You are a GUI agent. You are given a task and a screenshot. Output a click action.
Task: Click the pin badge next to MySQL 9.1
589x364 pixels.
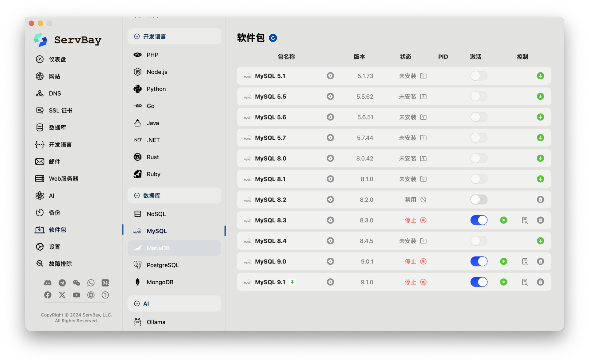tap(292, 282)
